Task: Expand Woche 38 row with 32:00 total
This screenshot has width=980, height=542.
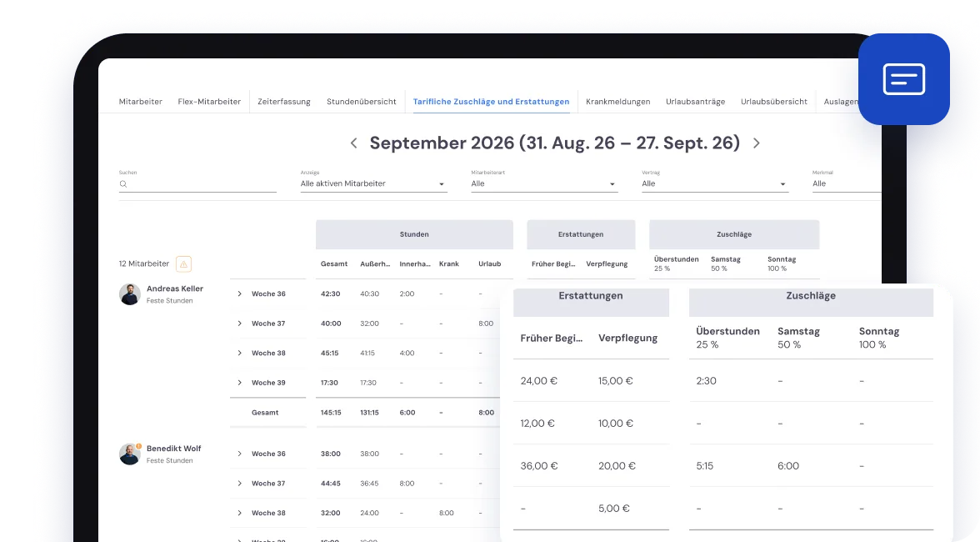Action: coord(239,514)
